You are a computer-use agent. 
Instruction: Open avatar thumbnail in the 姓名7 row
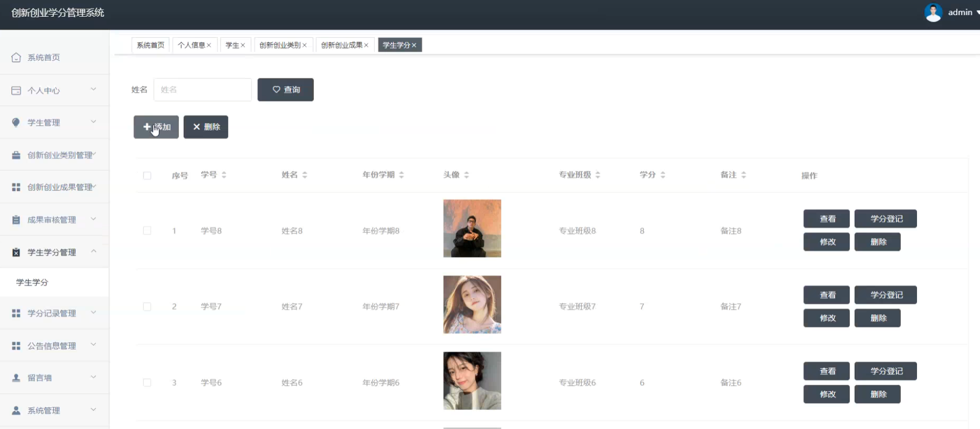pyautogui.click(x=472, y=305)
